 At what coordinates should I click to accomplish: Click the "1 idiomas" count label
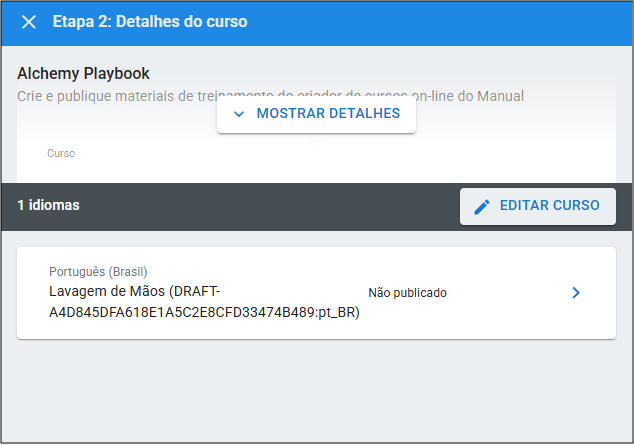click(x=48, y=205)
